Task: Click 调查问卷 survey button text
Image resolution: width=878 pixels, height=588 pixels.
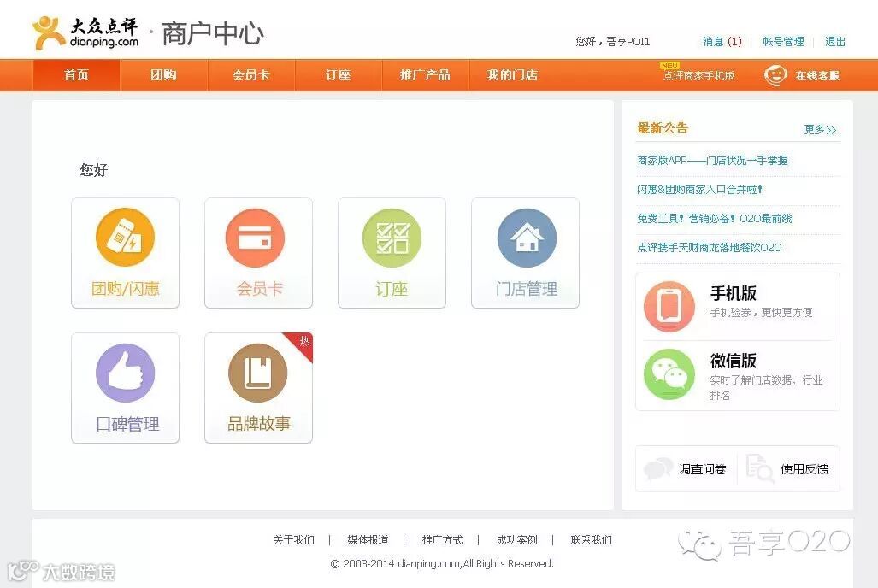Action: pos(702,469)
